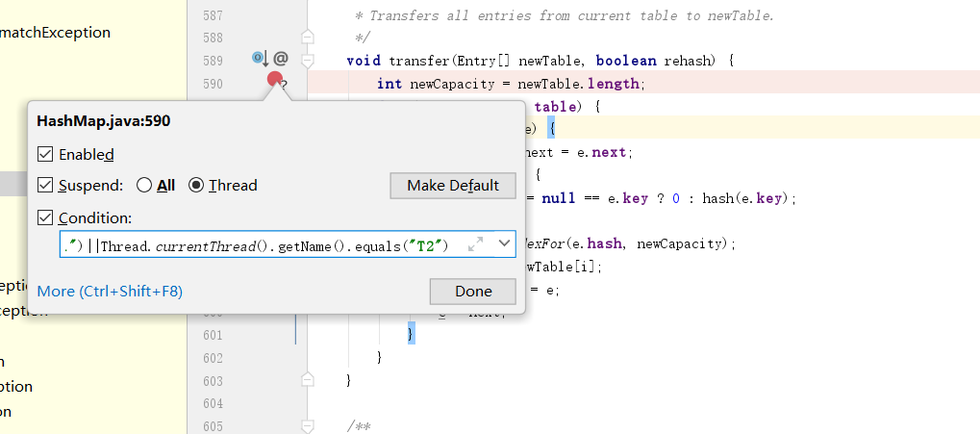980x434 pixels.
Task: Click inside the breakpoint condition text field
Action: pos(260,245)
